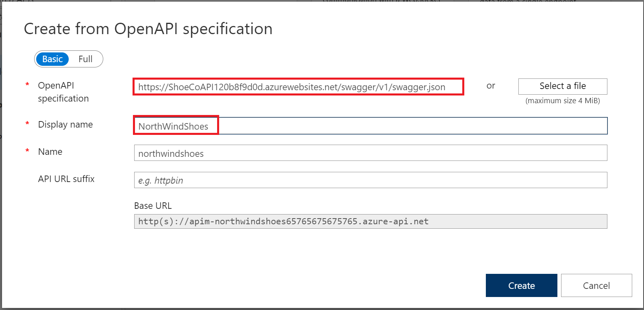Click the Select a file button

coord(563,86)
